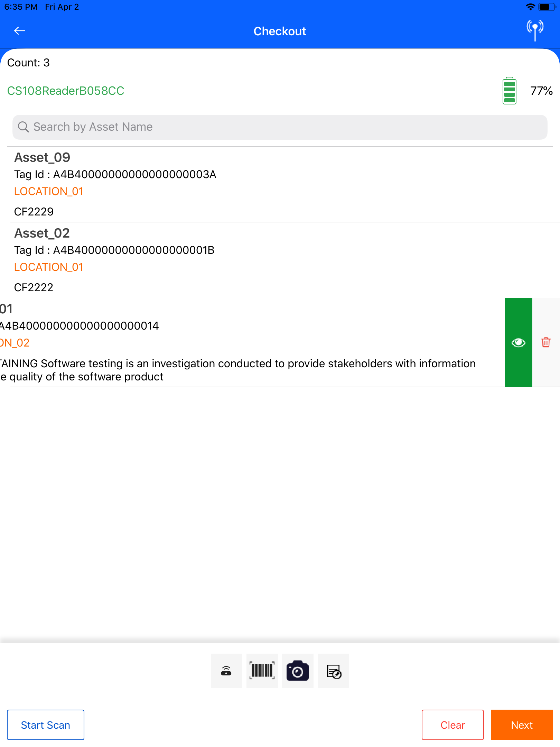
Task: Tap the back arrow in Checkout header
Action: [x=20, y=31]
